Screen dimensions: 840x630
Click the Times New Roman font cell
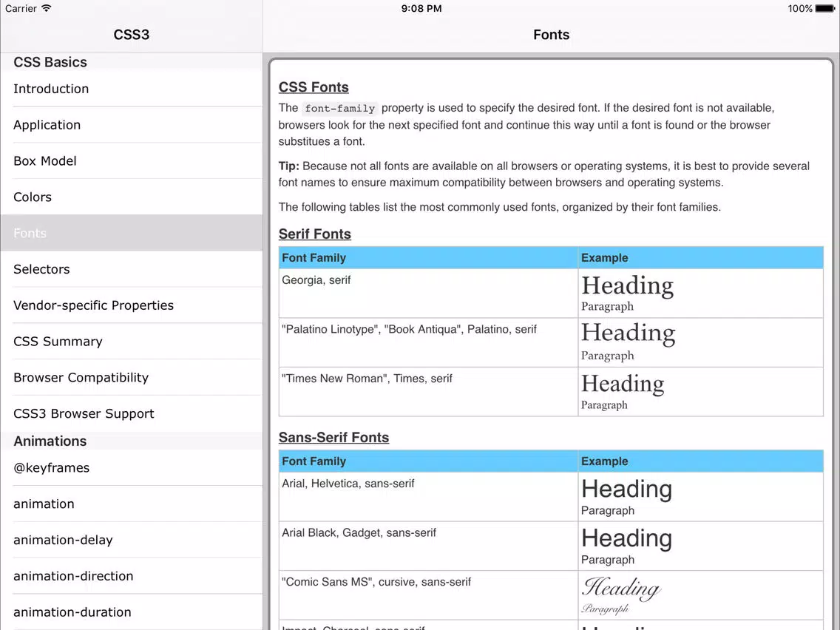click(428, 392)
